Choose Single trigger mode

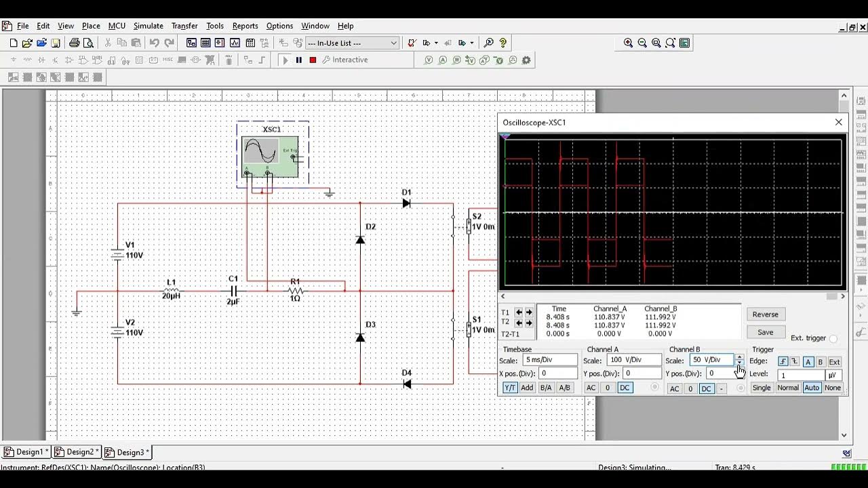(x=762, y=388)
